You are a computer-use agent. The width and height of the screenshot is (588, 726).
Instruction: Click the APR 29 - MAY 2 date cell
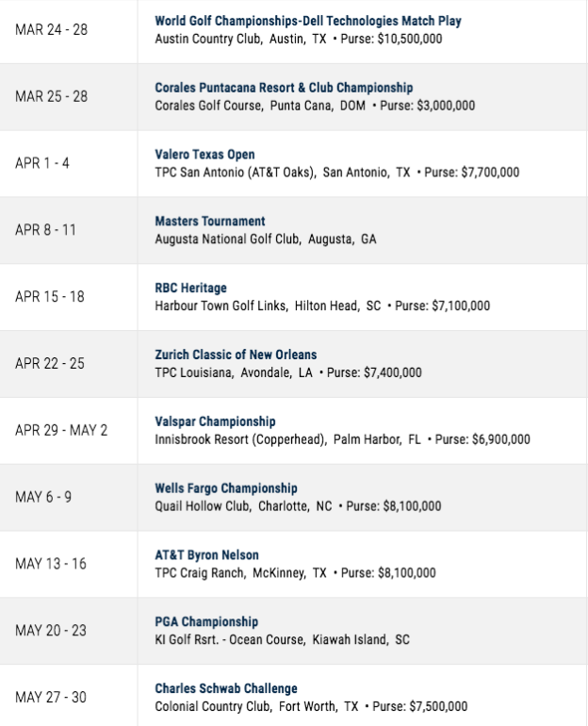pos(69,431)
